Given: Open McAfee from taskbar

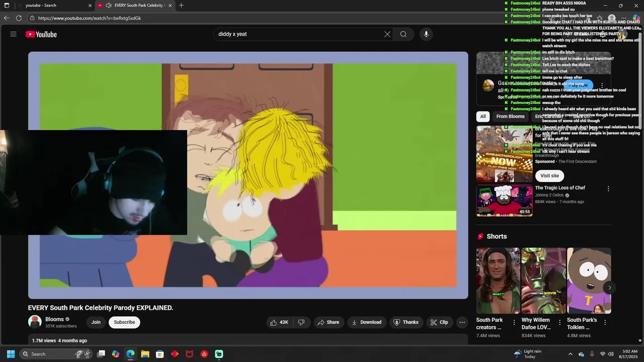Looking at the screenshot, I should click(189, 354).
